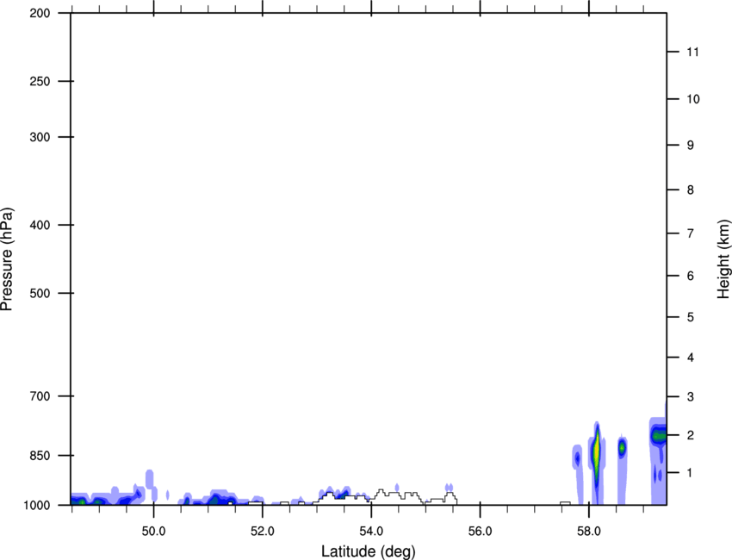
Task: Click the 11 km height label
Action: 693,52
